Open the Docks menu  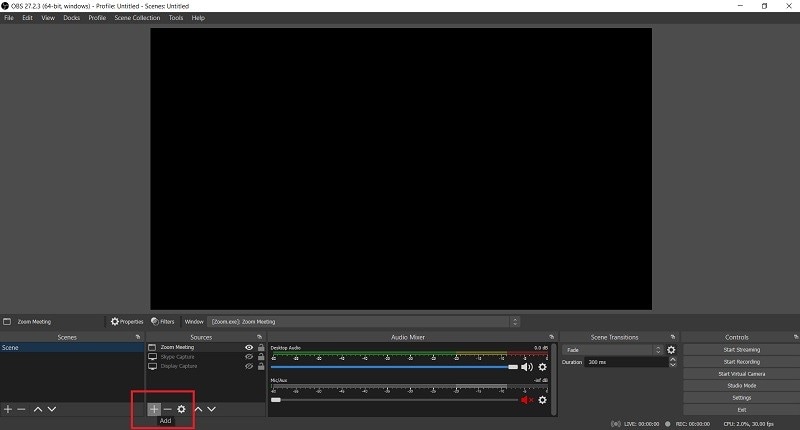[x=71, y=18]
